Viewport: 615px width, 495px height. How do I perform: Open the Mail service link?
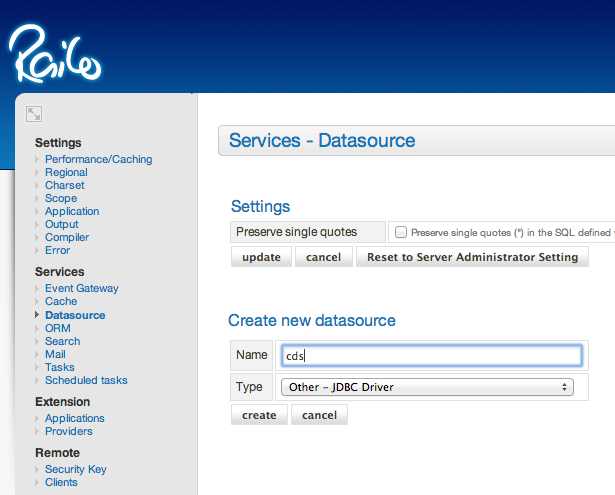(x=55, y=354)
